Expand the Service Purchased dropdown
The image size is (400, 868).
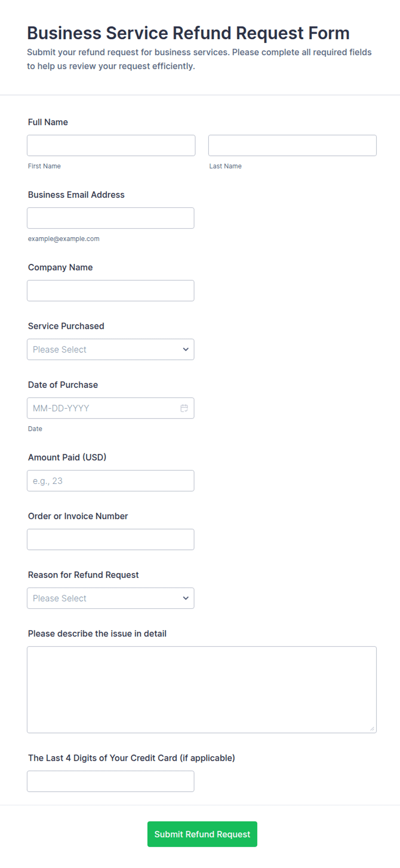pos(111,349)
